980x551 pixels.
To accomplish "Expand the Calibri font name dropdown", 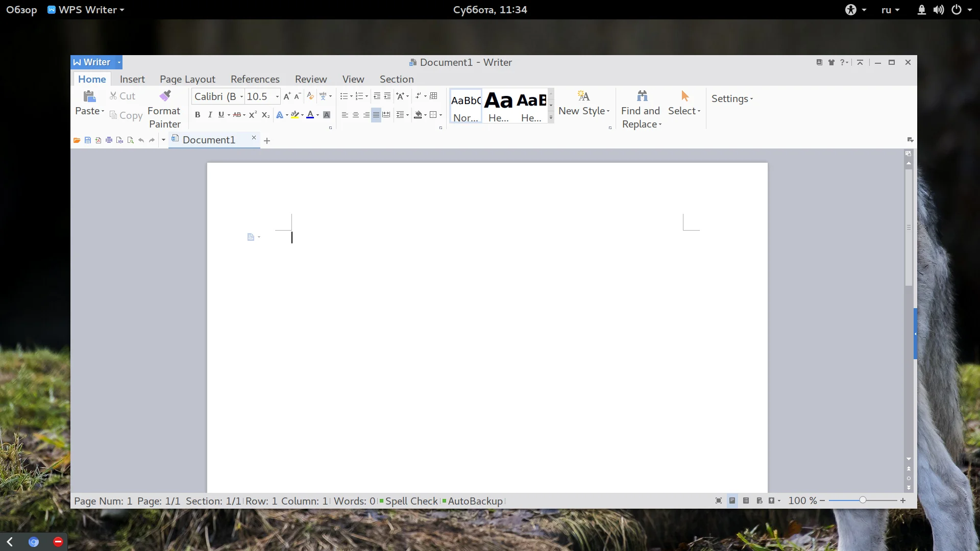I will coord(241,96).
